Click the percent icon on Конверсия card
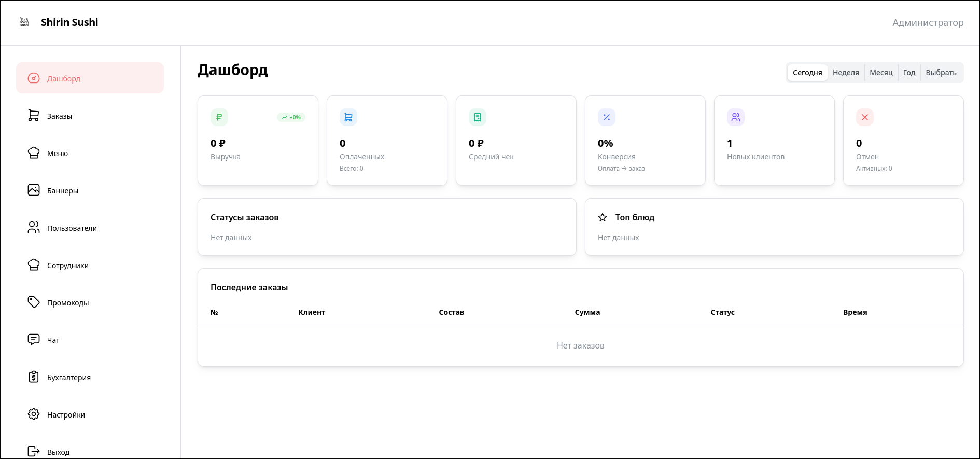The image size is (980, 459). pos(607,117)
